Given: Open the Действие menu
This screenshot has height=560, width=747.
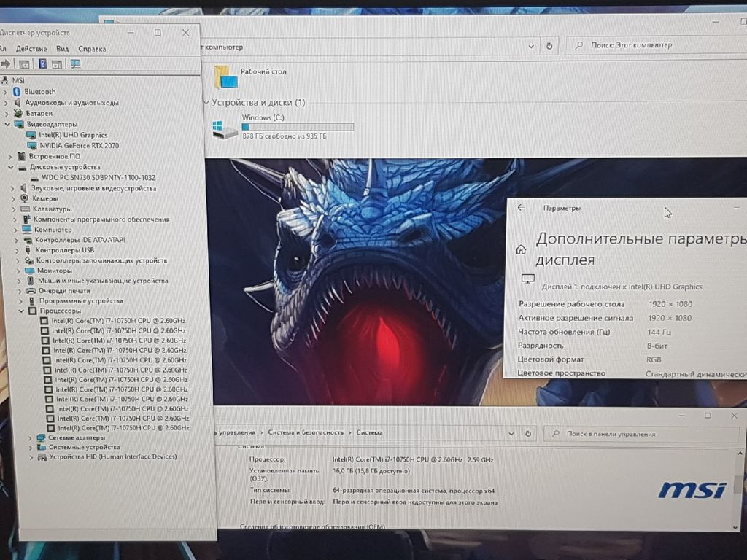Looking at the screenshot, I should pyautogui.click(x=31, y=49).
